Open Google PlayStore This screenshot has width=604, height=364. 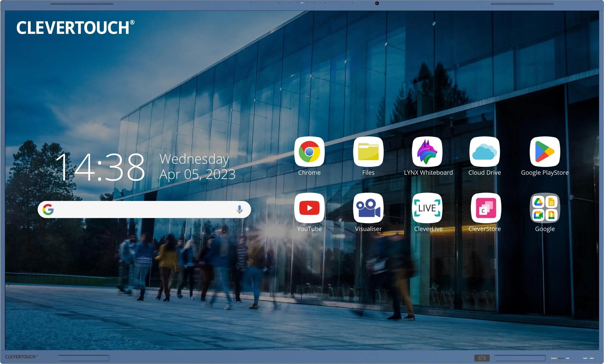coord(545,152)
